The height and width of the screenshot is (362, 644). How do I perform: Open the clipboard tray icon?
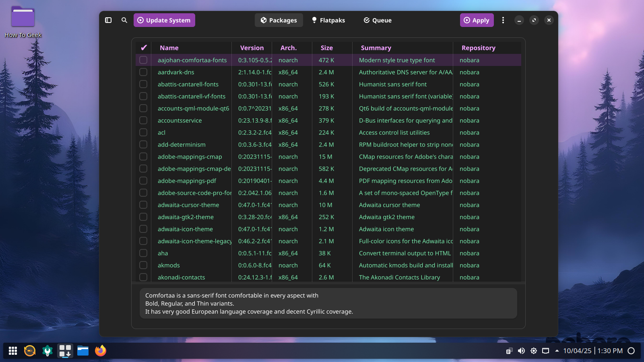[x=509, y=351]
